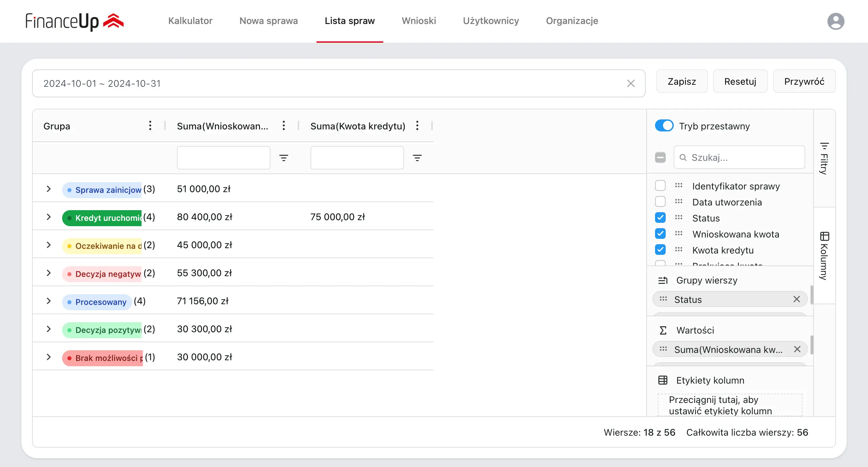Open filter icon for Suma(Kwota kredytu) column

(417, 158)
